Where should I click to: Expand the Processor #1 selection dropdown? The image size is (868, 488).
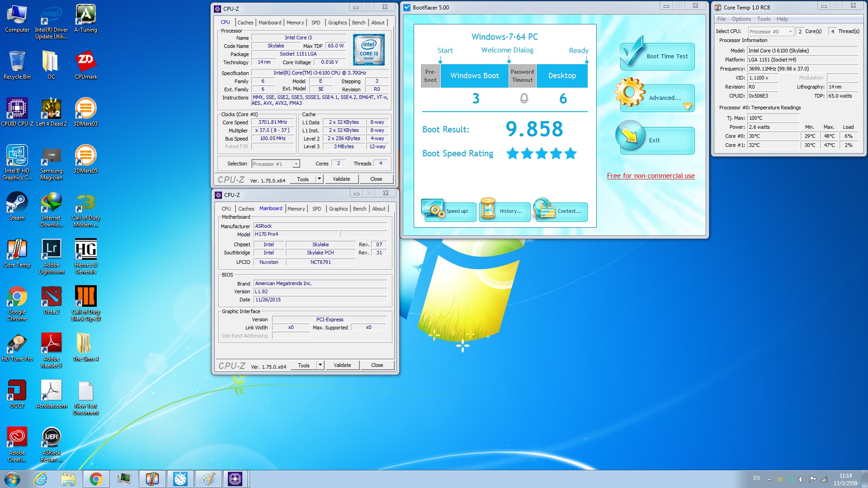coord(296,164)
